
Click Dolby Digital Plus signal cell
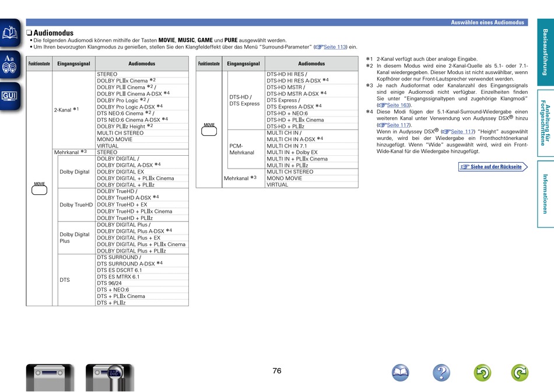(76, 237)
